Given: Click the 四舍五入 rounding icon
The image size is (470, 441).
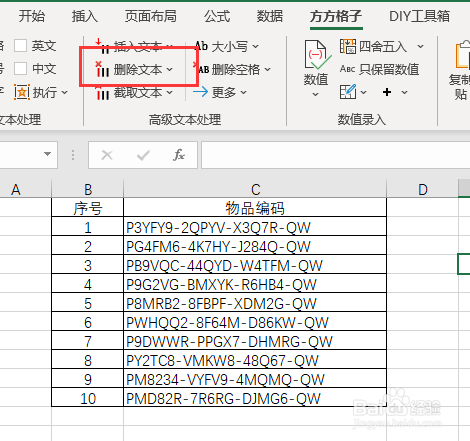Looking at the screenshot, I should coord(348,46).
